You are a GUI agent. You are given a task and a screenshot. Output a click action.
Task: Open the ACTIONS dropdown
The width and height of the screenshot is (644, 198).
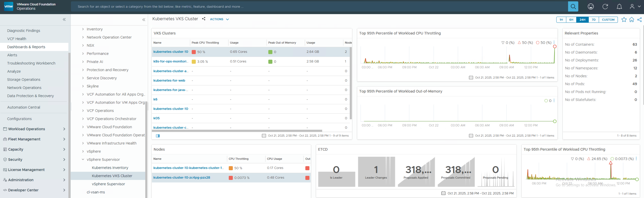(219, 19)
